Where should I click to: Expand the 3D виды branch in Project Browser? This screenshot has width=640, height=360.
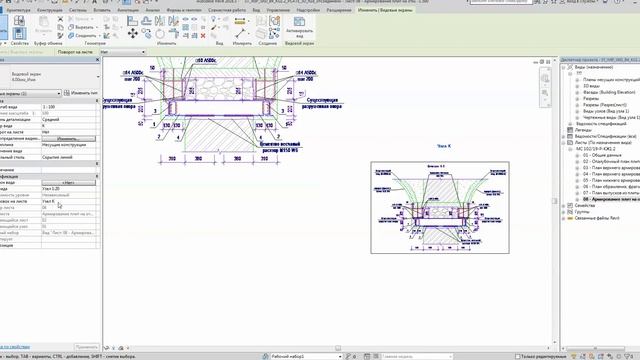coord(577,86)
